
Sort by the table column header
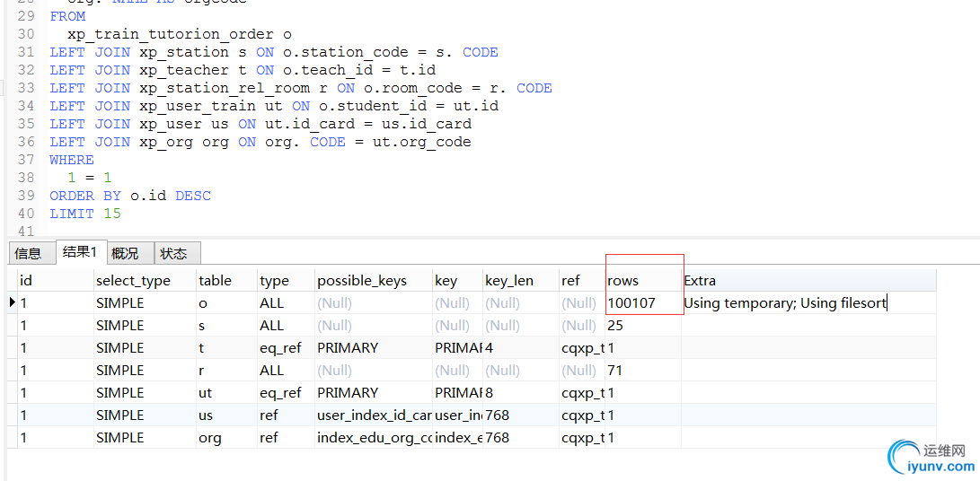[x=227, y=281]
